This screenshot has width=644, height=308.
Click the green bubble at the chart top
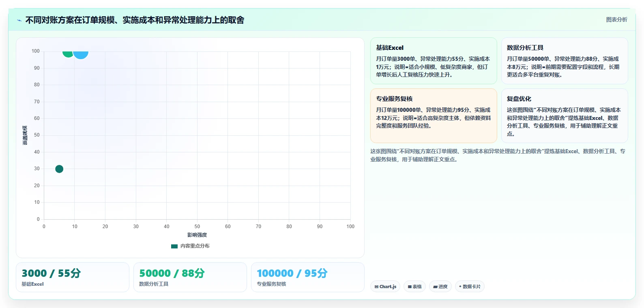(68, 53)
